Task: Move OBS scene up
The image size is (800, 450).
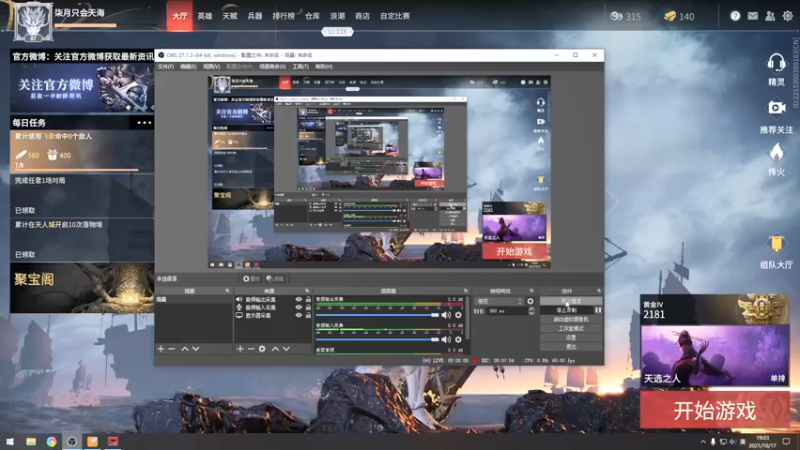Action: pos(185,349)
